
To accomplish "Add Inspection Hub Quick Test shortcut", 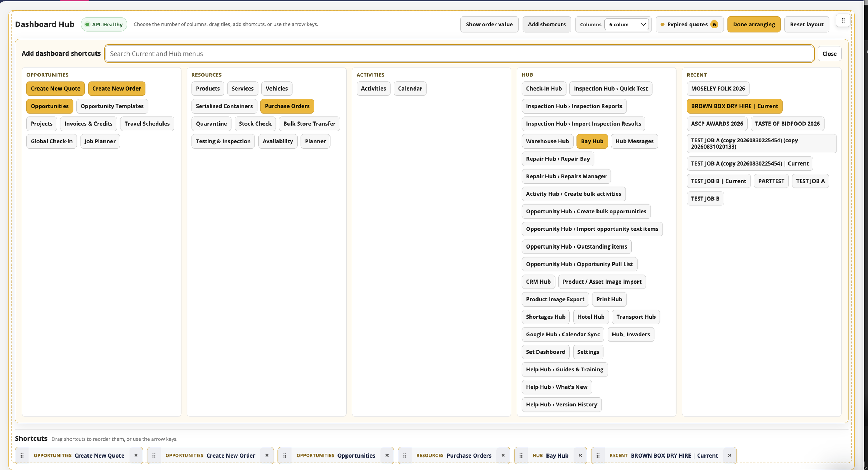I will (611, 89).
